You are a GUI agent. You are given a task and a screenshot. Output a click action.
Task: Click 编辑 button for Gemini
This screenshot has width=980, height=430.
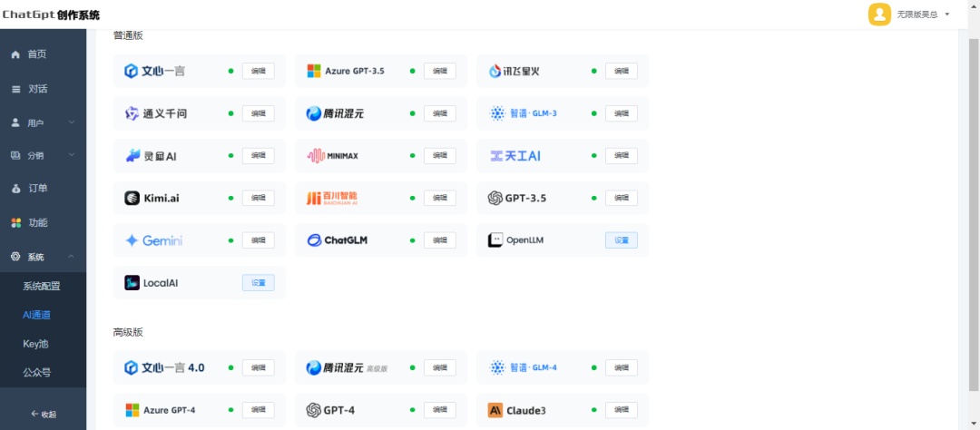click(x=258, y=240)
